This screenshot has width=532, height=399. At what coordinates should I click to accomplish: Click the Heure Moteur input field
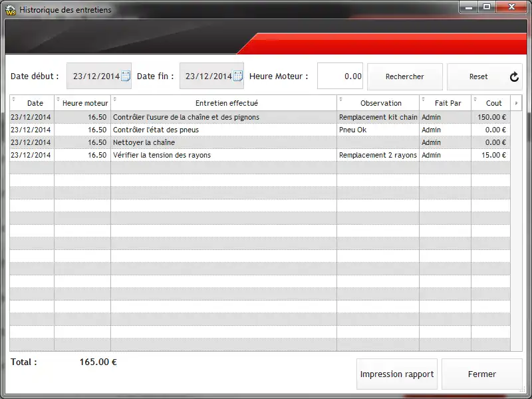pyautogui.click(x=340, y=76)
